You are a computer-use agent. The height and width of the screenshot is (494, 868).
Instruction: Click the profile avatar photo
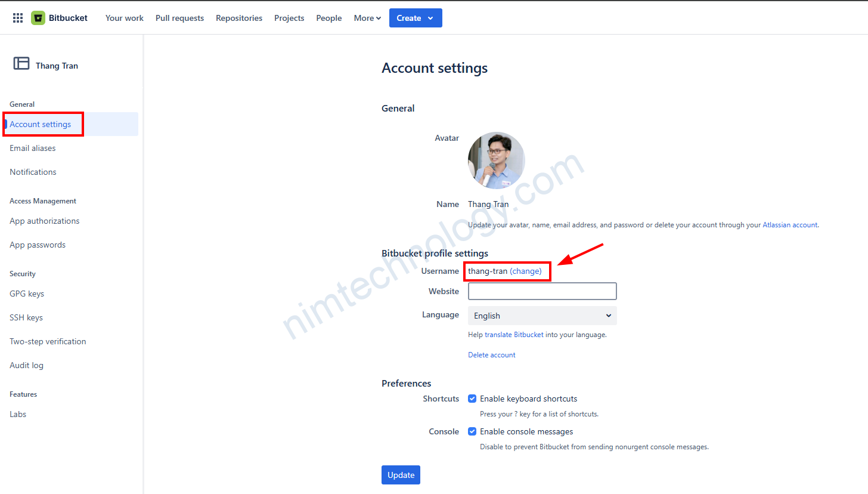pos(496,160)
